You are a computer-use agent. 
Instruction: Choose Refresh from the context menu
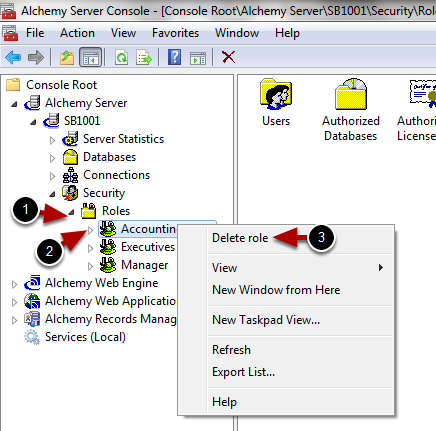[299, 350]
